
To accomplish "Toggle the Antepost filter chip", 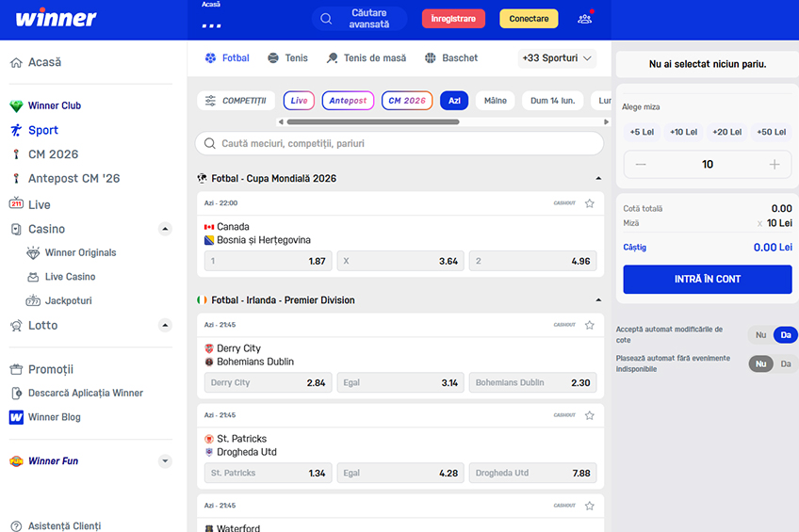I will point(348,101).
